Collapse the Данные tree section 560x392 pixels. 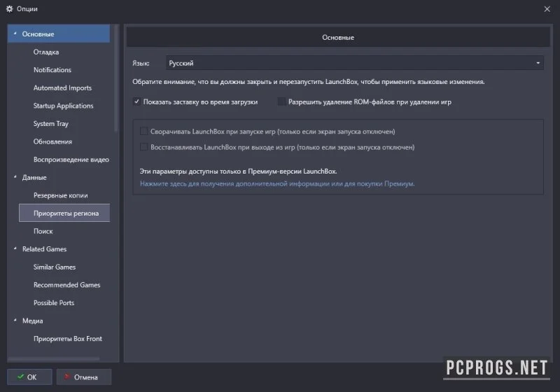click(15, 177)
